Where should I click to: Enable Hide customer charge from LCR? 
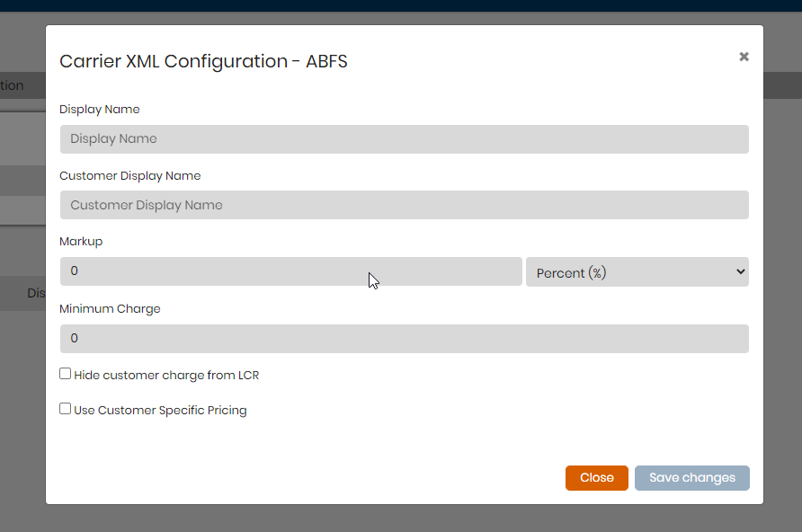[x=65, y=374]
